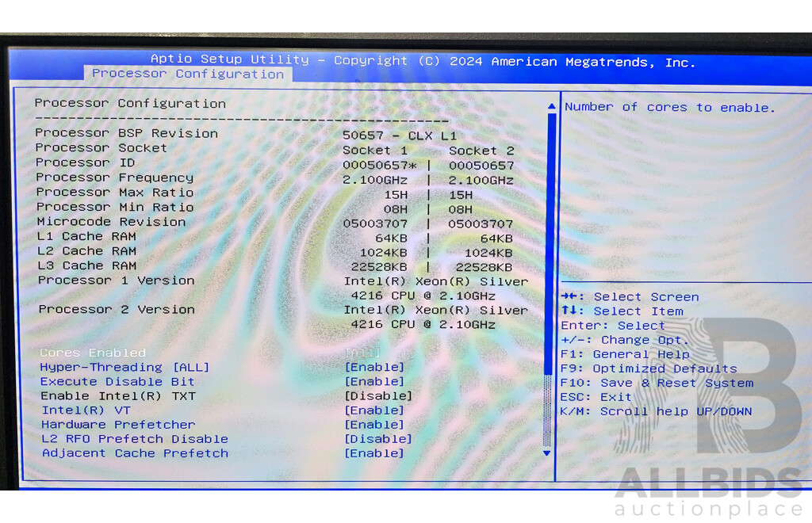Viewport: 812px width, 523px height.
Task: Click the 'F1: General Help' hint
Action: tap(625, 354)
